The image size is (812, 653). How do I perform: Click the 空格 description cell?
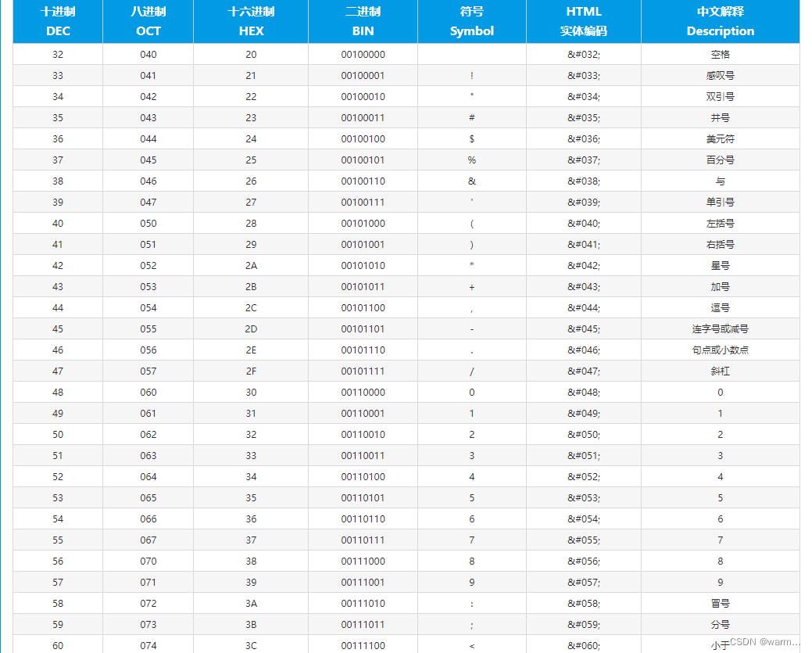721,55
